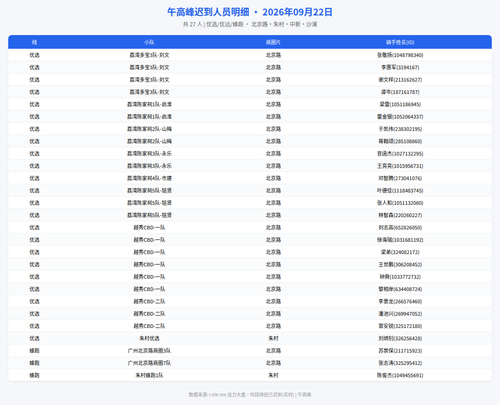Select rider cell with ID 1048798340
The height and width of the screenshot is (405, 500).
tap(400, 55)
